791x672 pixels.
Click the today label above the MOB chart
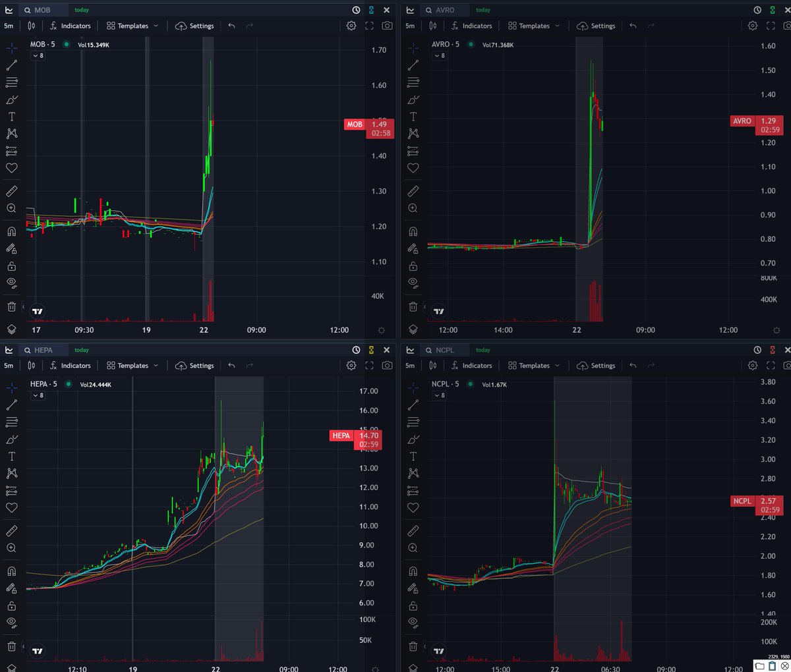[81, 10]
